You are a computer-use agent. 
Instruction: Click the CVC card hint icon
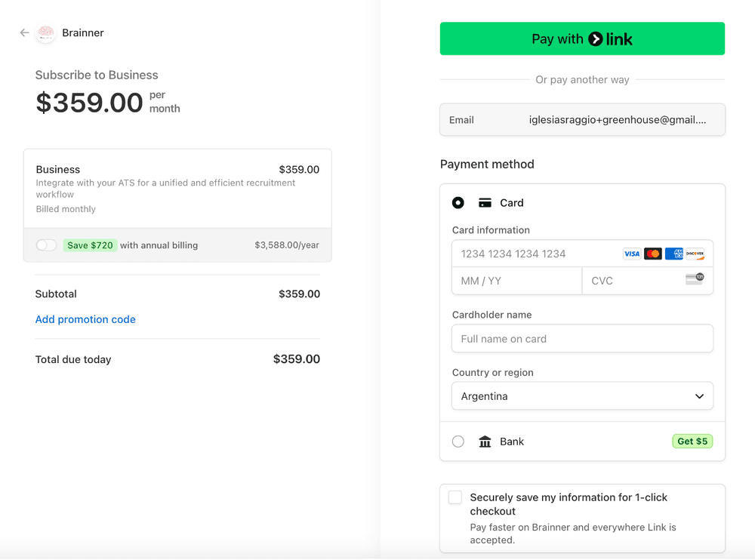[x=695, y=280]
